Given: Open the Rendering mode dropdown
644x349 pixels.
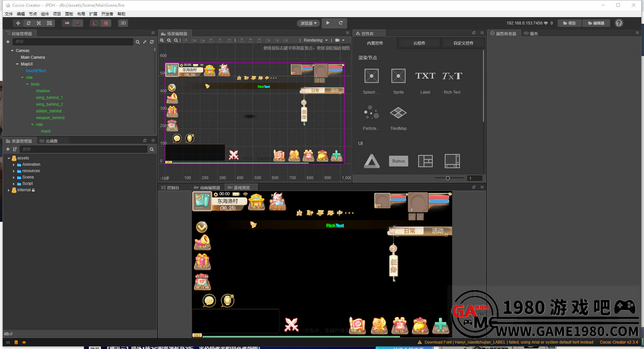Looking at the screenshot, I should click(x=315, y=40).
